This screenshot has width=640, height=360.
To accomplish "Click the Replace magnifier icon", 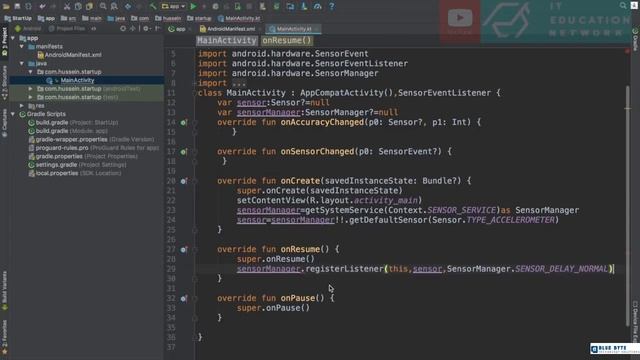I will (114, 6).
